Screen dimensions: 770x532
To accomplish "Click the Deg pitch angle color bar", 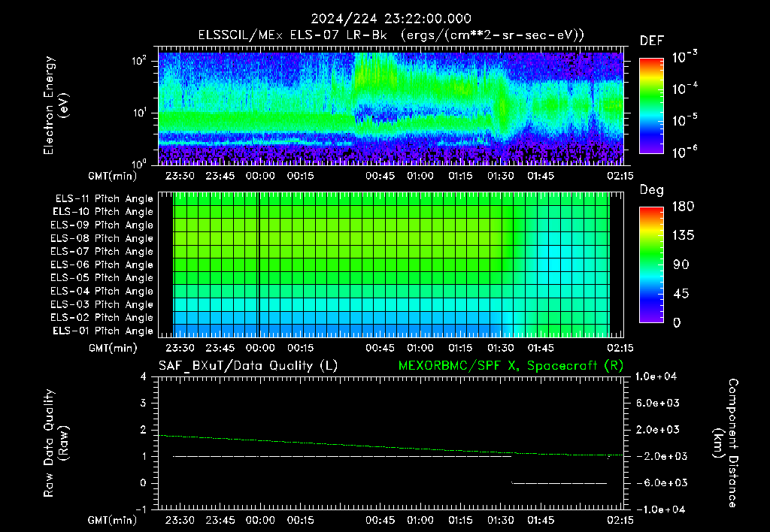I will click(651, 264).
